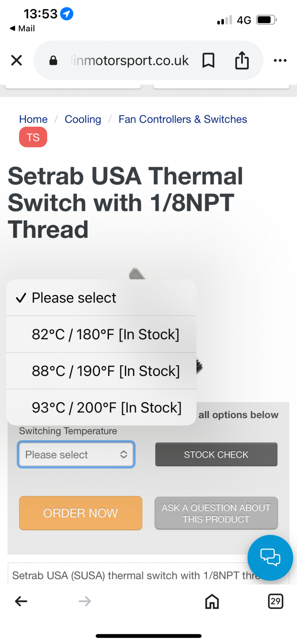Image resolution: width=297 pixels, height=644 pixels.
Task: Open the three-dot more options menu
Action: point(280,60)
